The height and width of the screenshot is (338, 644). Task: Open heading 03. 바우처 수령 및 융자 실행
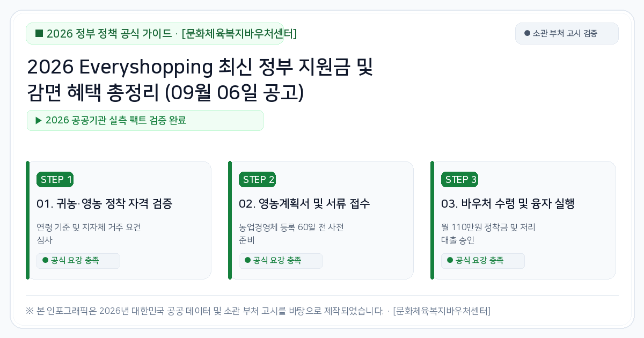pos(508,204)
